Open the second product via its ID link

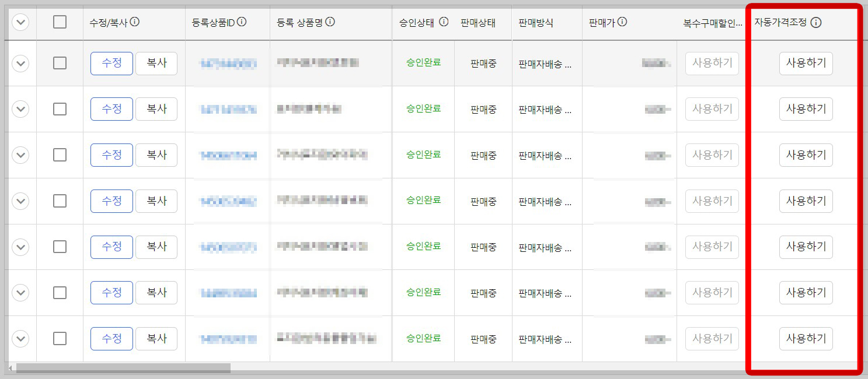click(x=227, y=109)
